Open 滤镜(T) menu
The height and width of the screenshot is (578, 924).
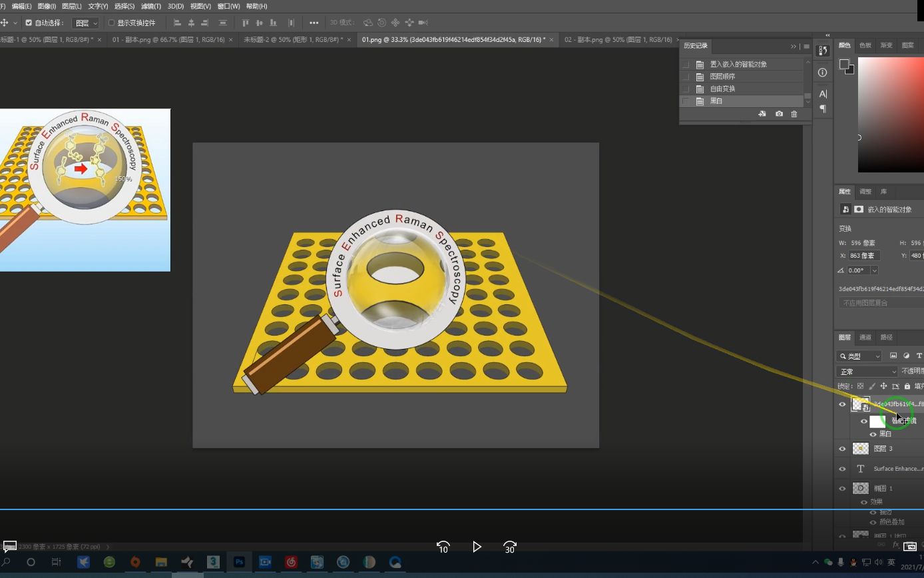click(150, 6)
